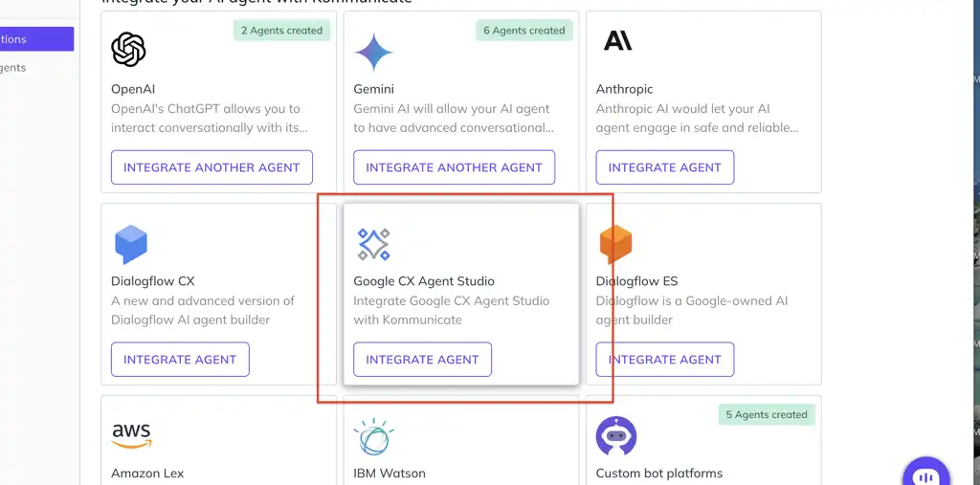Click the OpenAI card title
This screenshot has height=485, width=980.
(133, 89)
